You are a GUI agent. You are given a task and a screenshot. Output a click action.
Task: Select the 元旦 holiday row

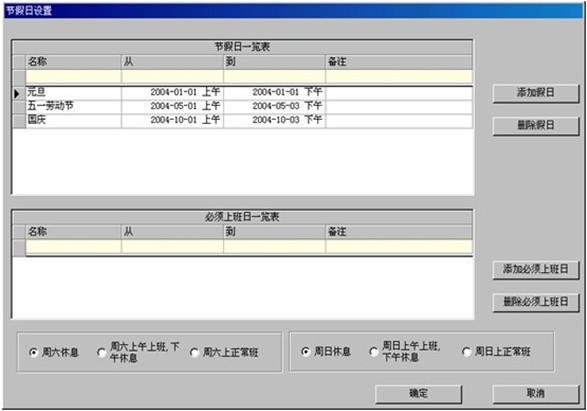(x=249, y=92)
